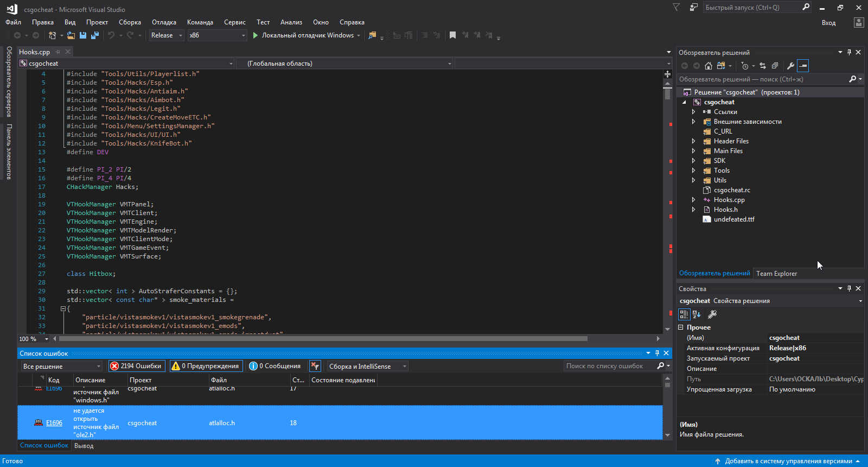This screenshot has height=467, width=868.
Task: Open the Release configuration dropdown
Action: (167, 35)
